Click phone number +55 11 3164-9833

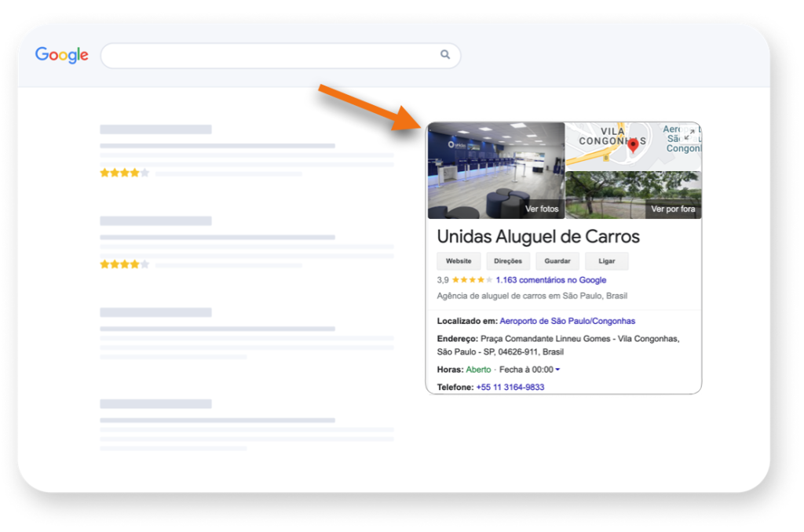click(x=510, y=387)
